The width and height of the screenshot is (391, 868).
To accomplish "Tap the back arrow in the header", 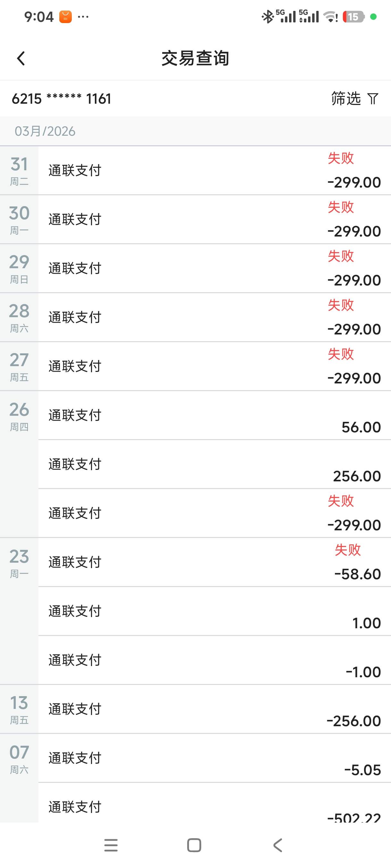I will (x=21, y=58).
